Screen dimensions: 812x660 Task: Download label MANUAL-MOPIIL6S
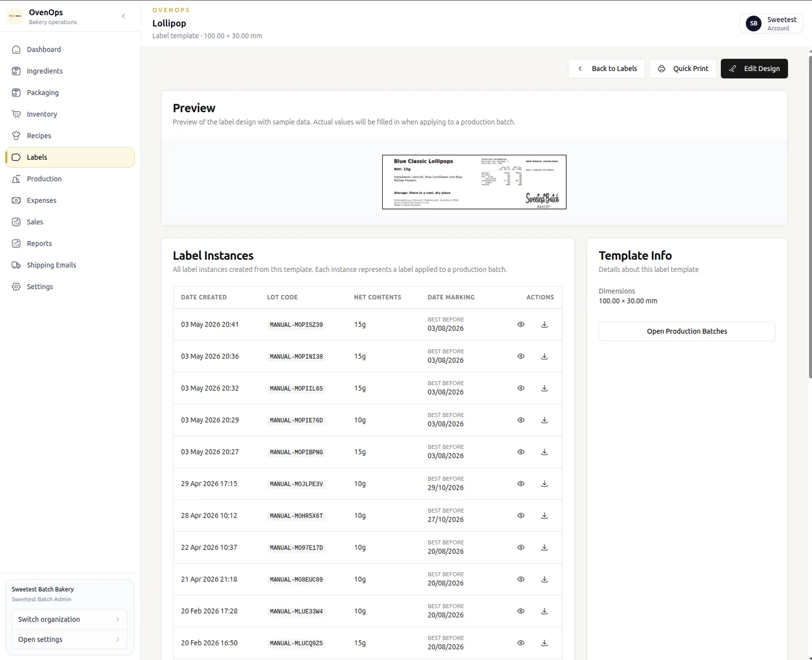[544, 388]
